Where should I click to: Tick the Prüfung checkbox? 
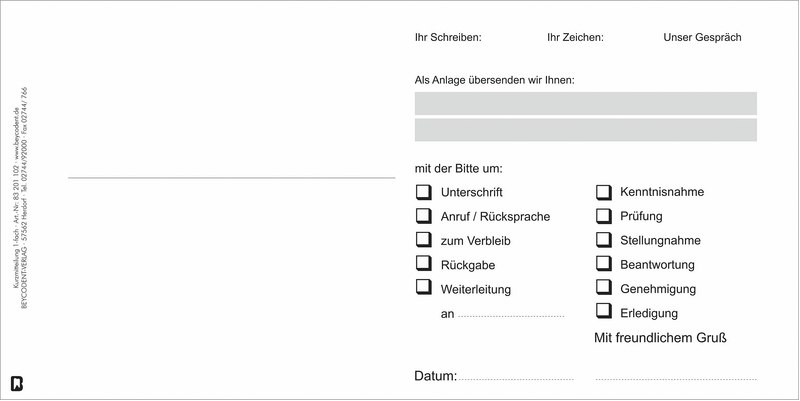click(603, 216)
